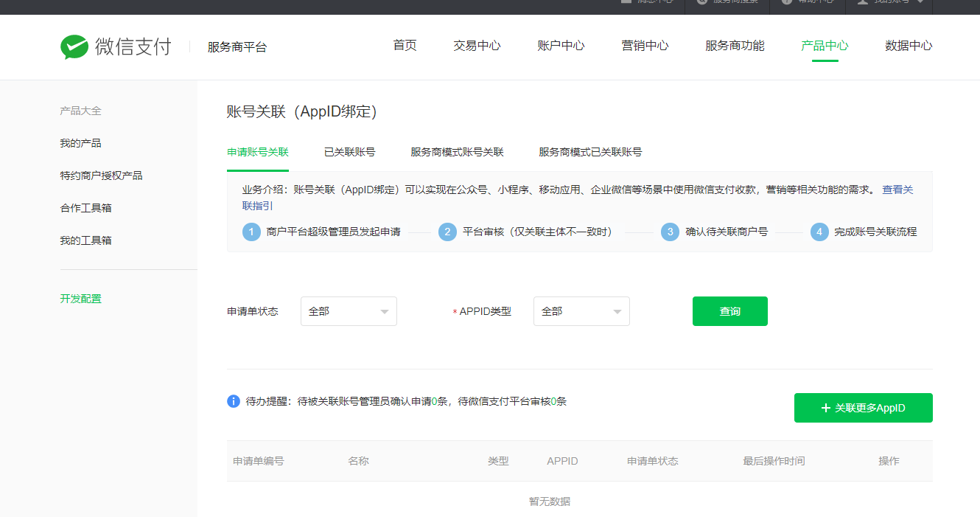Click the WeChat Pay logo

pos(116,46)
